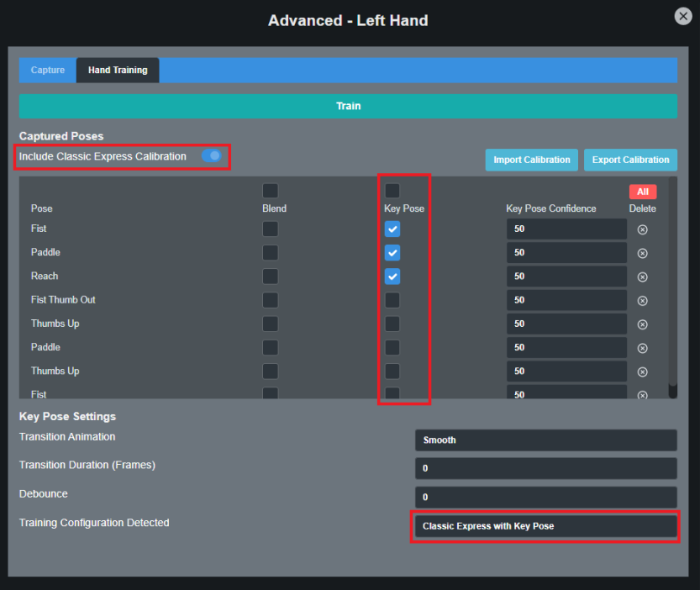
Task: Click the Fist Thumb Out pose name
Action: 63,300
